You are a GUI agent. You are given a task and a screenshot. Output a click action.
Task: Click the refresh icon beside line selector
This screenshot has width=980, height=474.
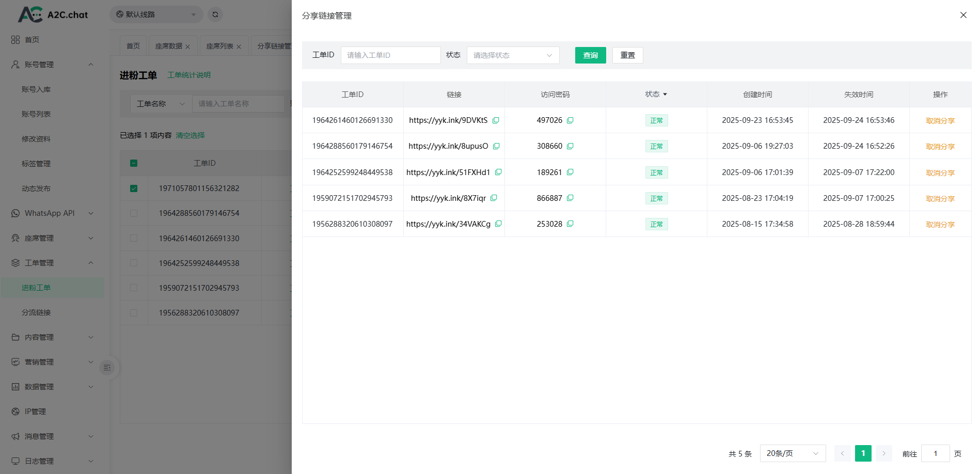[x=215, y=14]
